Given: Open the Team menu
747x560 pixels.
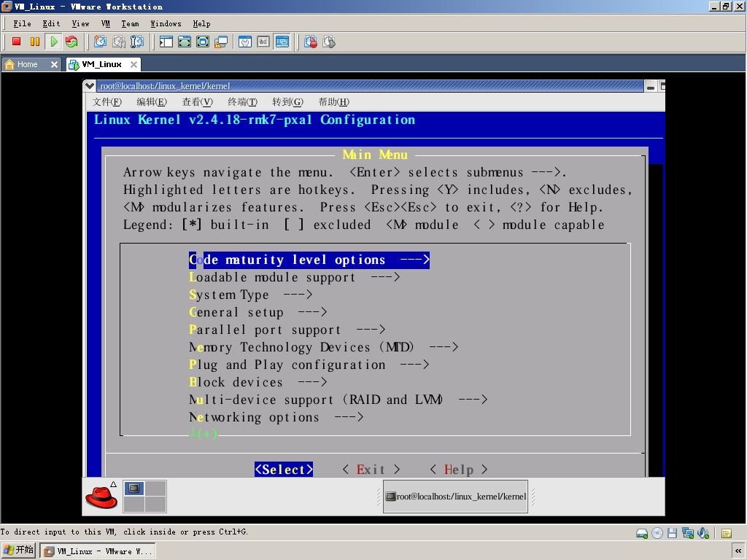Looking at the screenshot, I should (x=130, y=24).
